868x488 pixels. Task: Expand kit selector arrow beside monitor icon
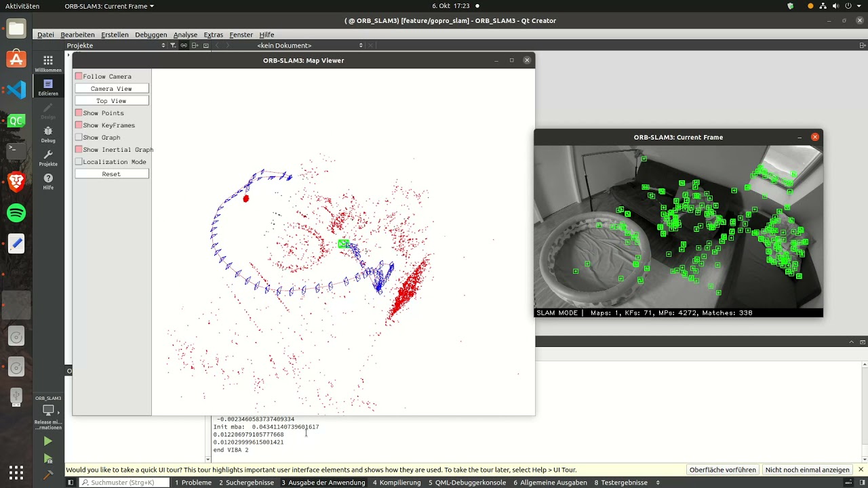58,411
